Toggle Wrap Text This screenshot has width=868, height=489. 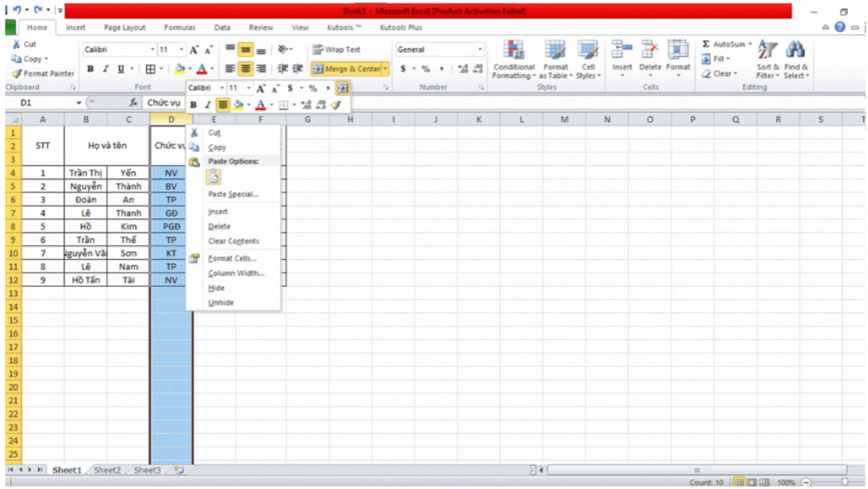pos(336,50)
